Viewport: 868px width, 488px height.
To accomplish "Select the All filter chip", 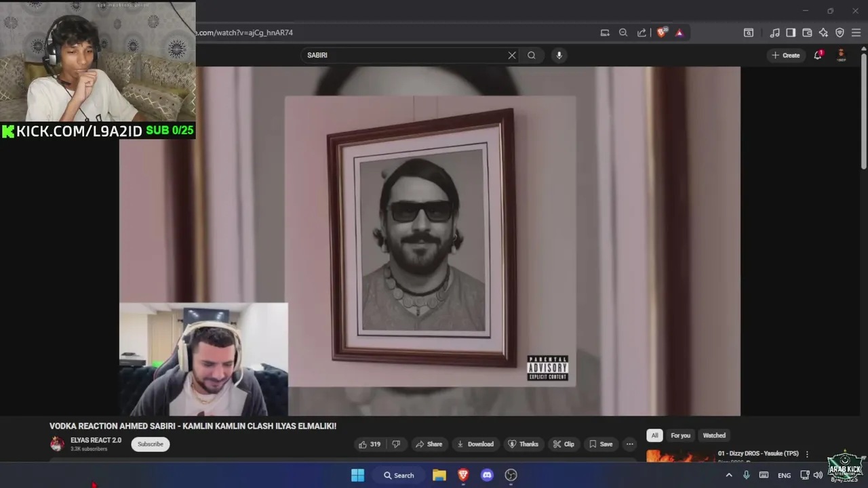I will (654, 435).
